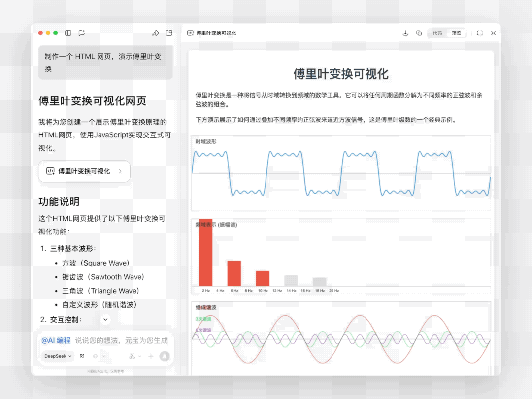Click the save-to-collection icon top left
Image resolution: width=532 pixels, height=399 pixels.
click(x=169, y=33)
